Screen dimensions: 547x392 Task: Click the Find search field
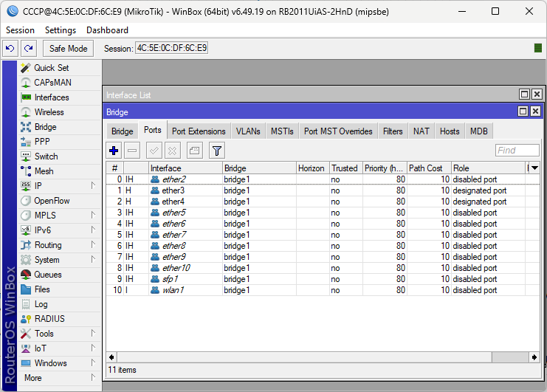pyautogui.click(x=517, y=151)
